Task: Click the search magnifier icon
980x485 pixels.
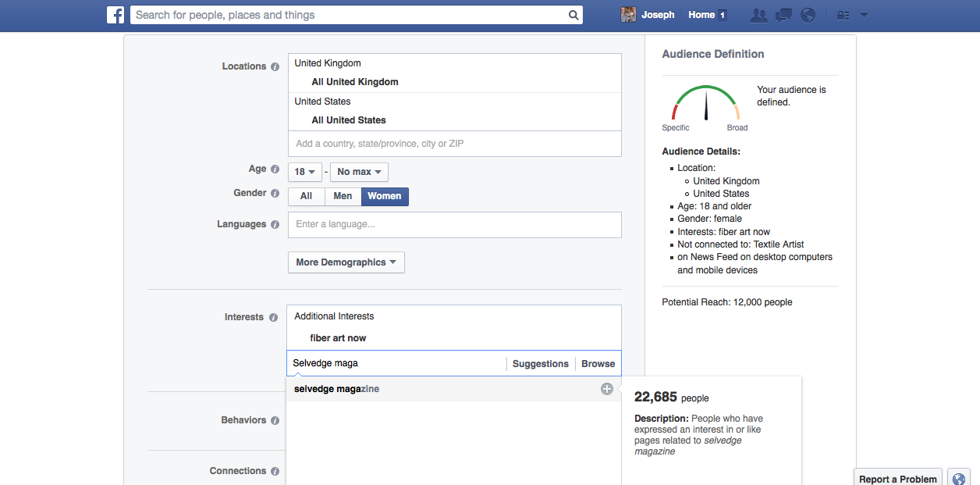Action: click(573, 15)
